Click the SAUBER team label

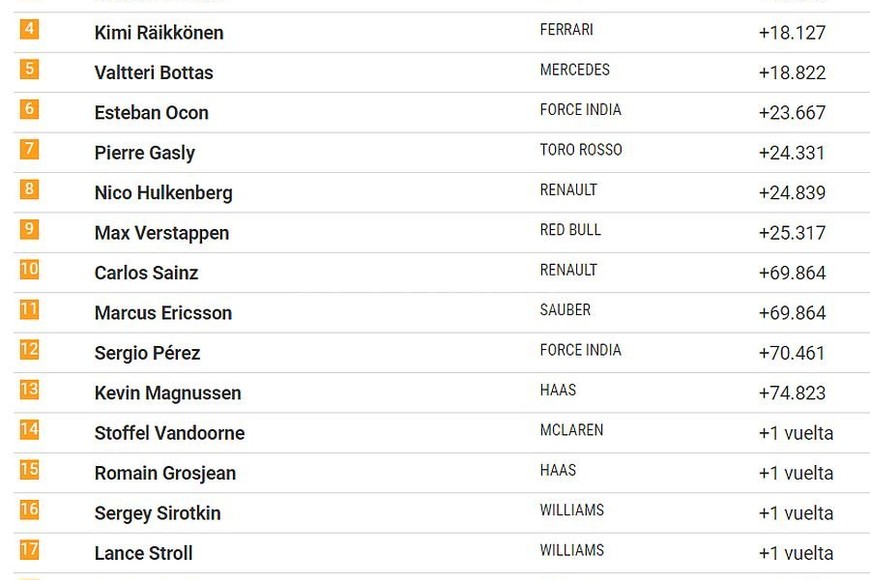[x=565, y=310]
